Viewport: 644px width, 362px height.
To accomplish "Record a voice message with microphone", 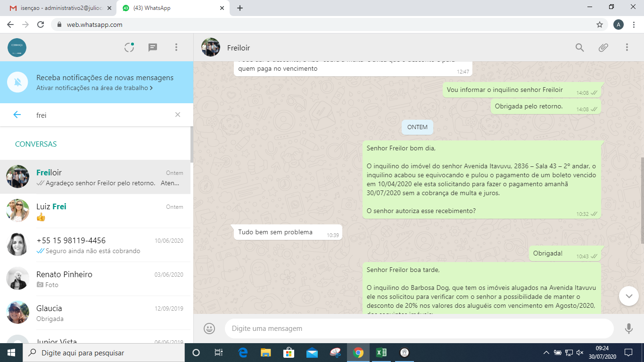I will click(x=628, y=329).
